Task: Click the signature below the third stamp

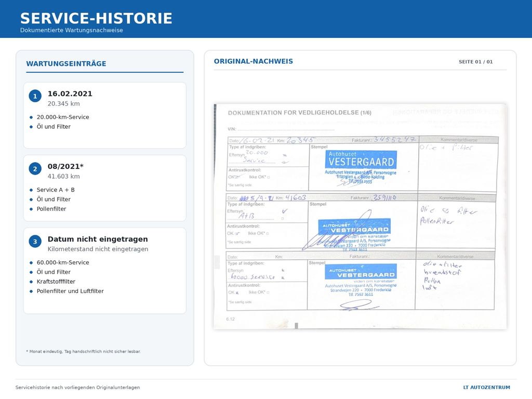Action: pyautogui.click(x=358, y=305)
